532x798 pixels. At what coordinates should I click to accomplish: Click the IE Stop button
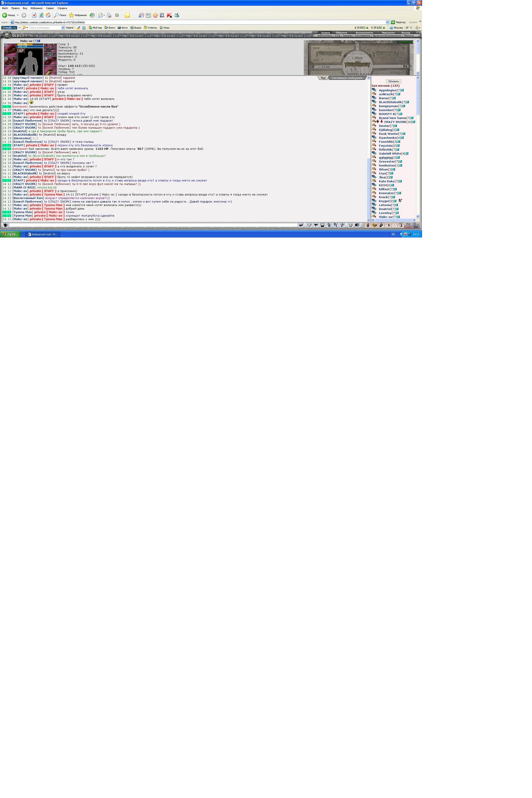(x=34, y=15)
